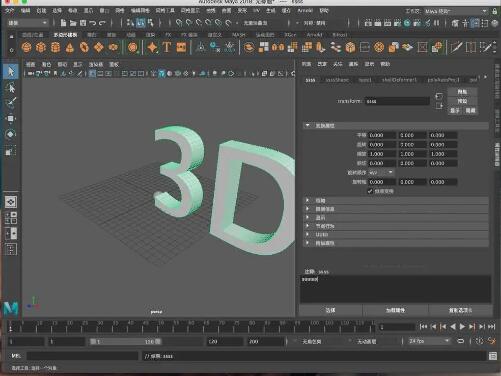This screenshot has height=376, width=501.
Task: Open the 24 fps frame rate dropdown
Action: (429, 341)
